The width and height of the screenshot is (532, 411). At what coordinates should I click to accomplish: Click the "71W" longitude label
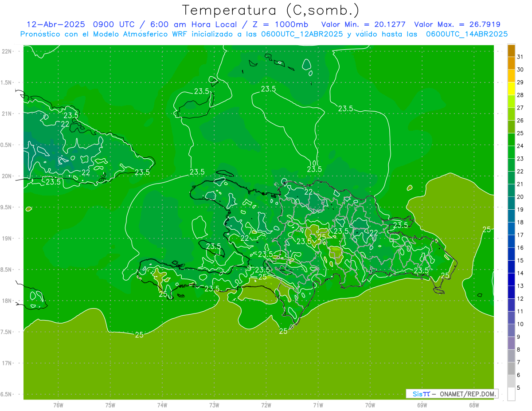pos(318,405)
